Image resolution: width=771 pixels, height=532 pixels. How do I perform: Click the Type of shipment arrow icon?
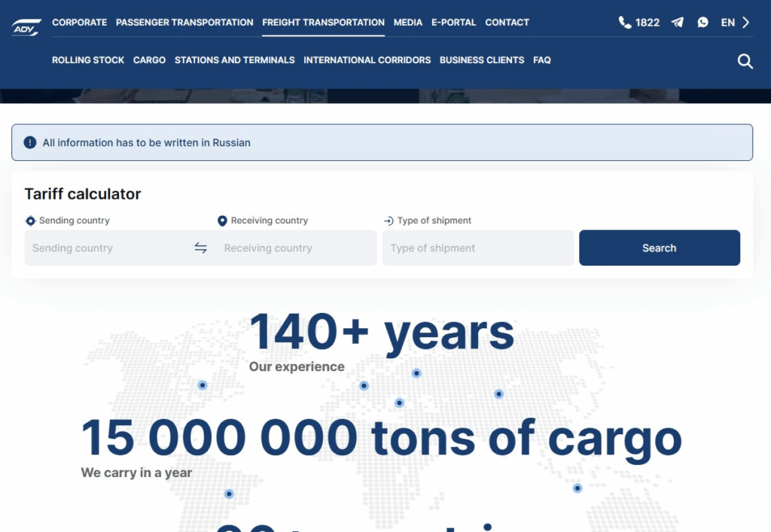389,220
